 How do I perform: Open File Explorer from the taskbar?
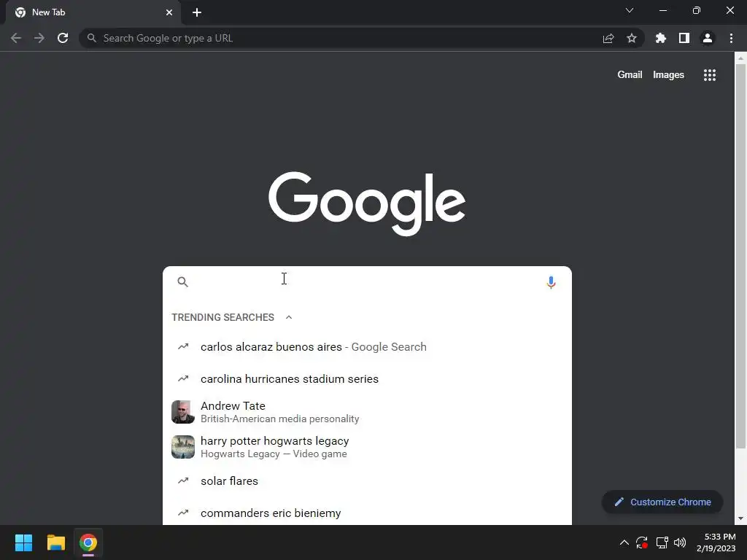(x=55, y=542)
